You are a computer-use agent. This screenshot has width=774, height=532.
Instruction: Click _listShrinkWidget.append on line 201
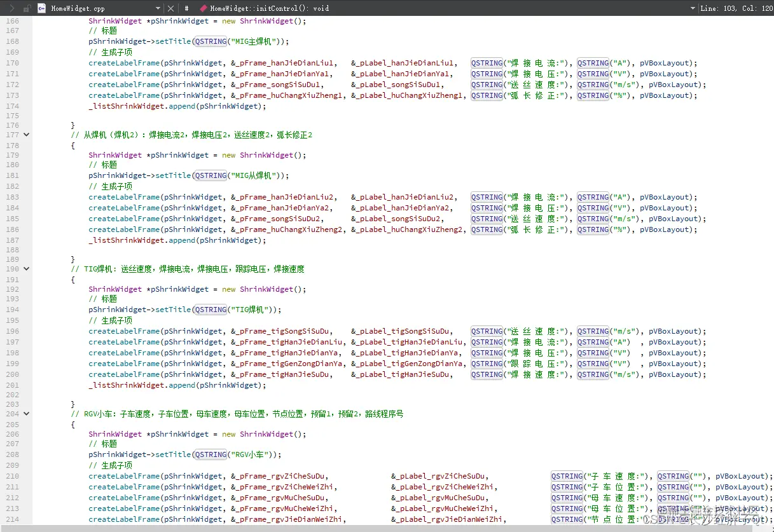click(142, 385)
